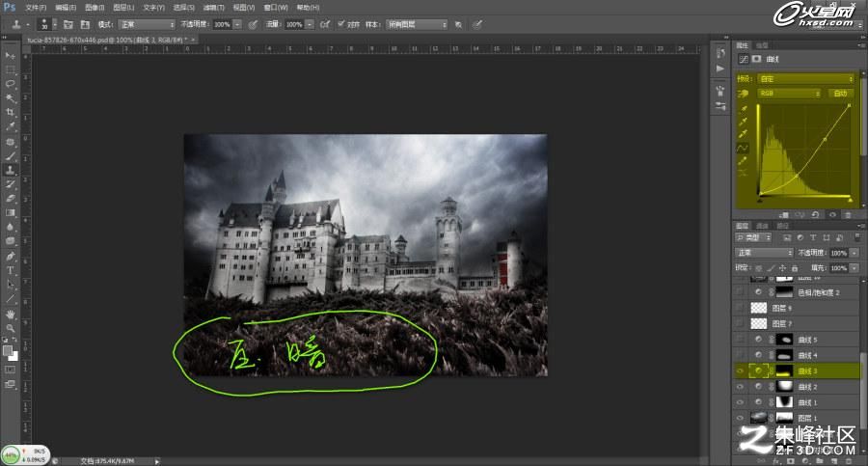Select the Zoom tool
Screen dimensions: 868x466
[10, 328]
